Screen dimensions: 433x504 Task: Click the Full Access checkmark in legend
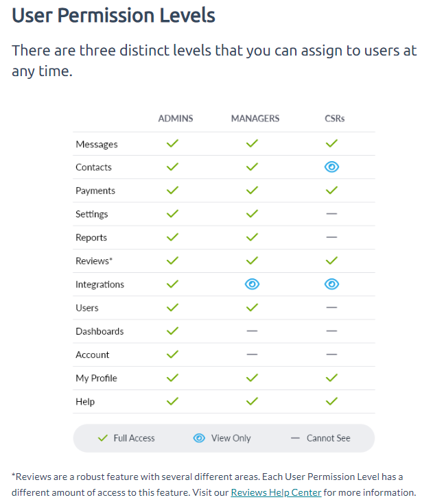point(103,438)
